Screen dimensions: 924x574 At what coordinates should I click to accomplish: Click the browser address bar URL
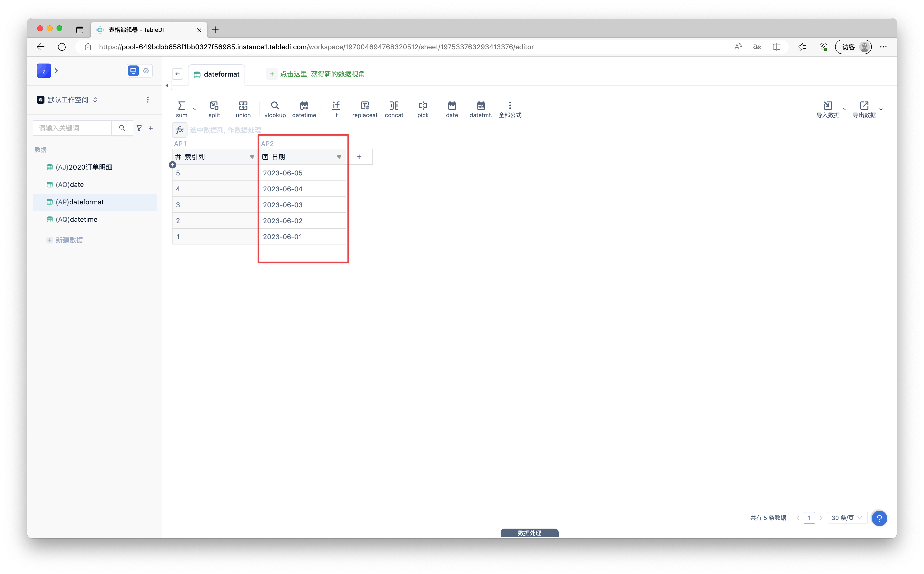(316, 47)
